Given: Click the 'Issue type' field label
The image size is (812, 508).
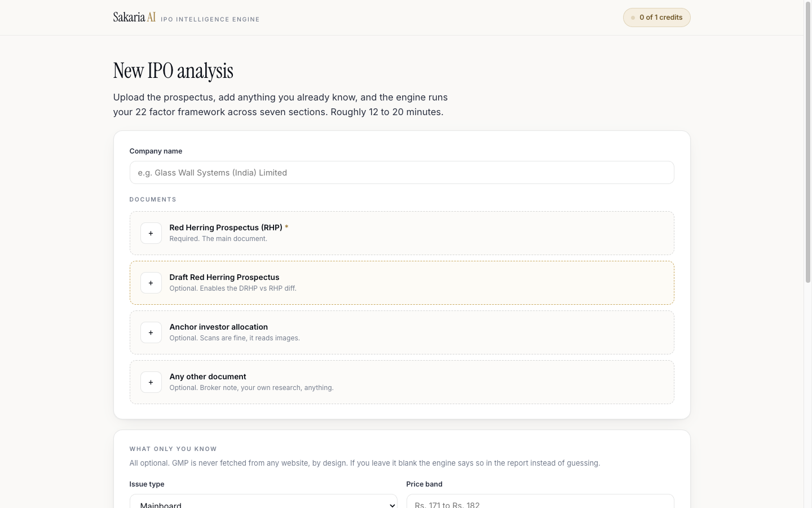Looking at the screenshot, I should point(147,484).
